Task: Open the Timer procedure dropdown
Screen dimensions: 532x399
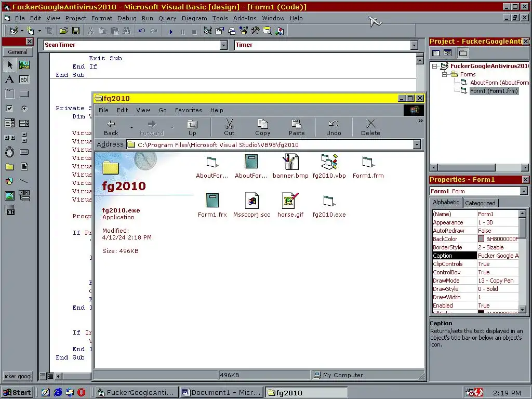Action: [x=414, y=45]
